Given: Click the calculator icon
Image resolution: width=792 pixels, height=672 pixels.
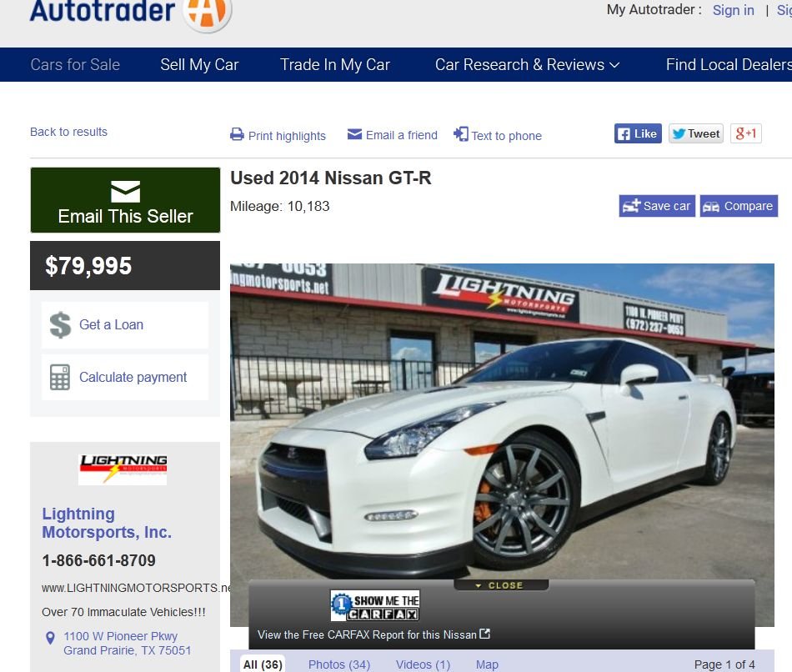Looking at the screenshot, I should 59,377.
